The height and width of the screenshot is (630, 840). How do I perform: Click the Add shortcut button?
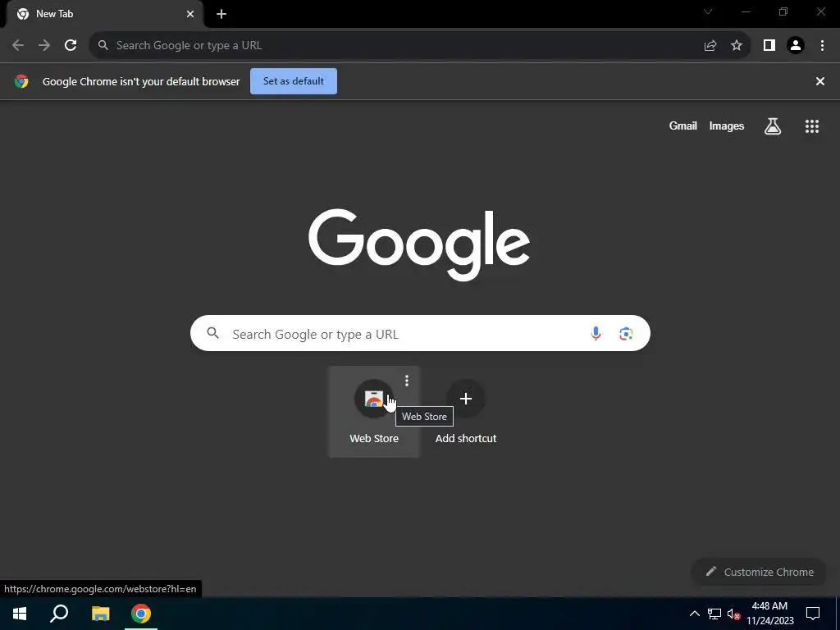coord(466,412)
